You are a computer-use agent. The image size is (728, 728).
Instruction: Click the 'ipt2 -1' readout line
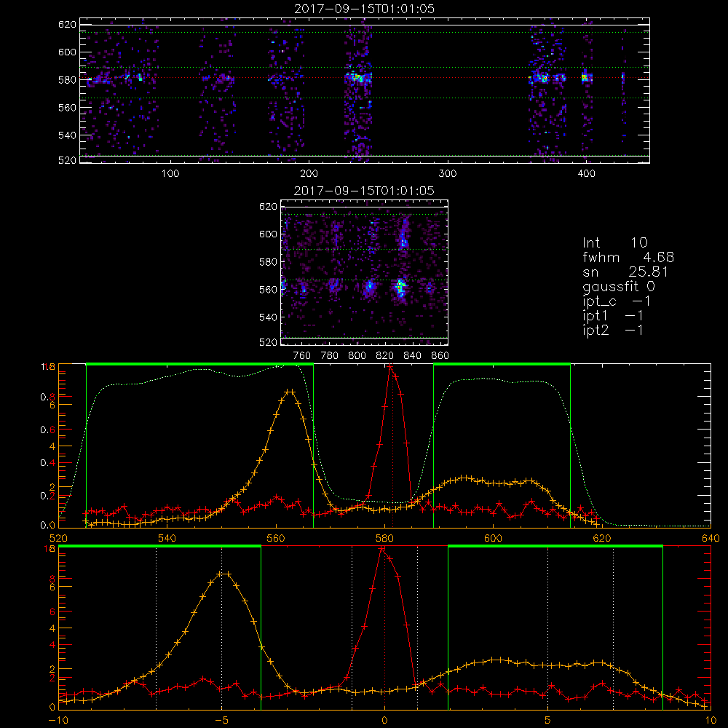pyautogui.click(x=613, y=330)
